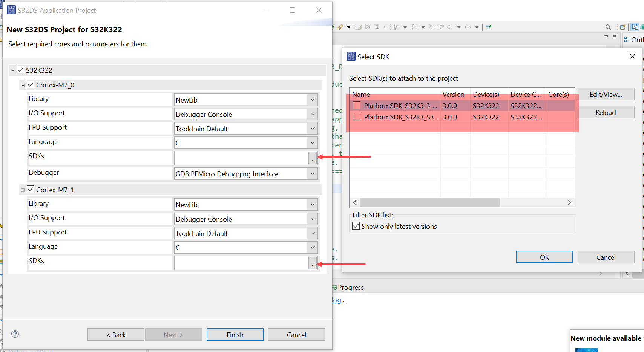644x352 pixels.
Task: Open the log hyperlink
Action: point(337,300)
